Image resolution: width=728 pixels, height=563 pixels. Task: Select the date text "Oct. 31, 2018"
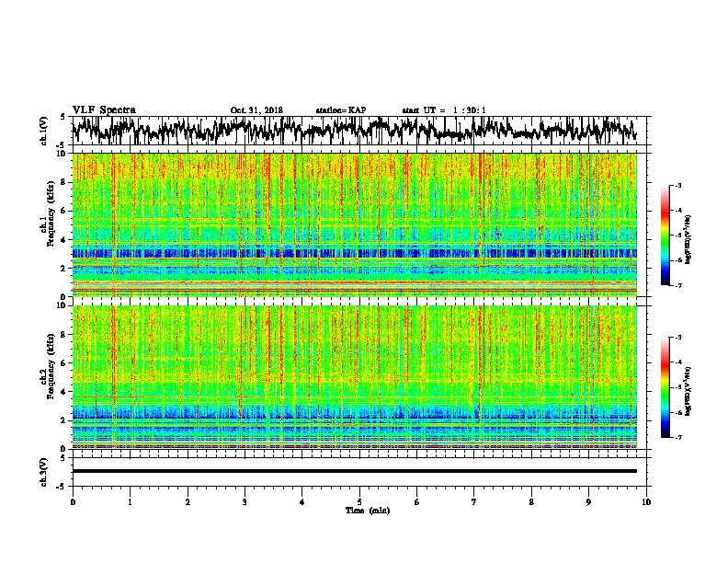click(x=256, y=110)
